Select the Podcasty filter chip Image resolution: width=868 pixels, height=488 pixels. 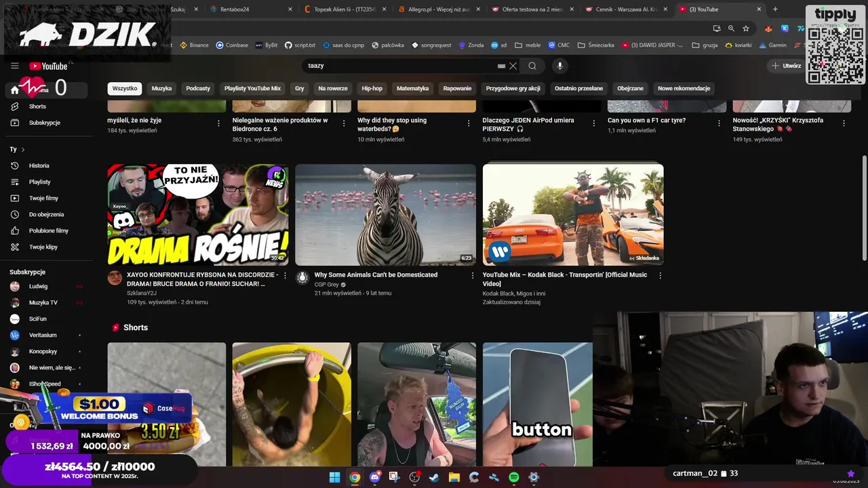coord(198,88)
